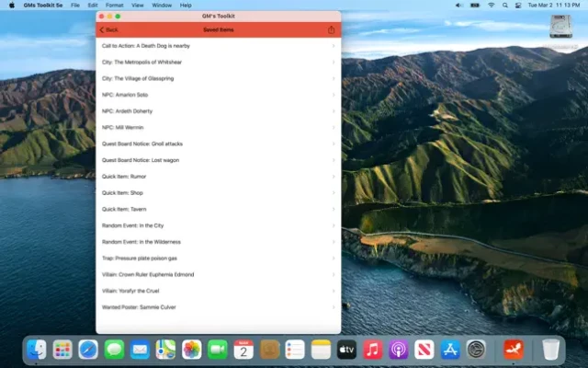The image size is (588, 368).
Task: Expand the chevron for NPC: Amarion Solo
Action: click(x=334, y=95)
